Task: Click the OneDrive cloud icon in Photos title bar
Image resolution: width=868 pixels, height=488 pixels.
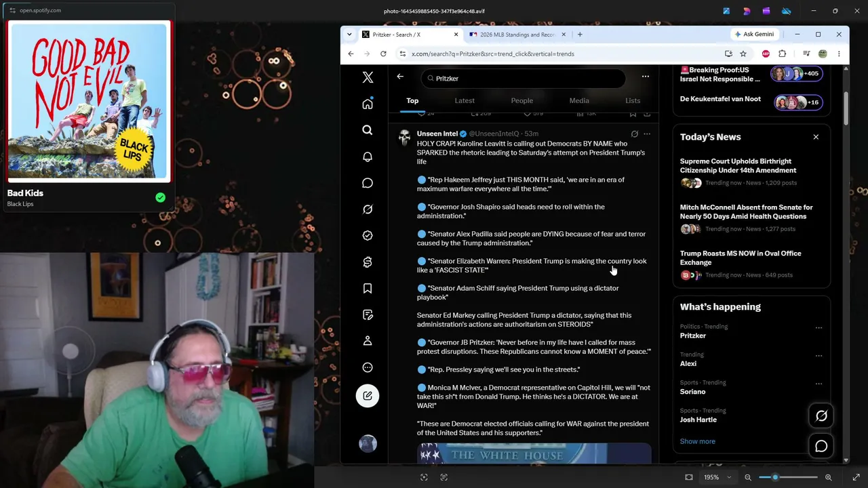Action: tap(787, 11)
